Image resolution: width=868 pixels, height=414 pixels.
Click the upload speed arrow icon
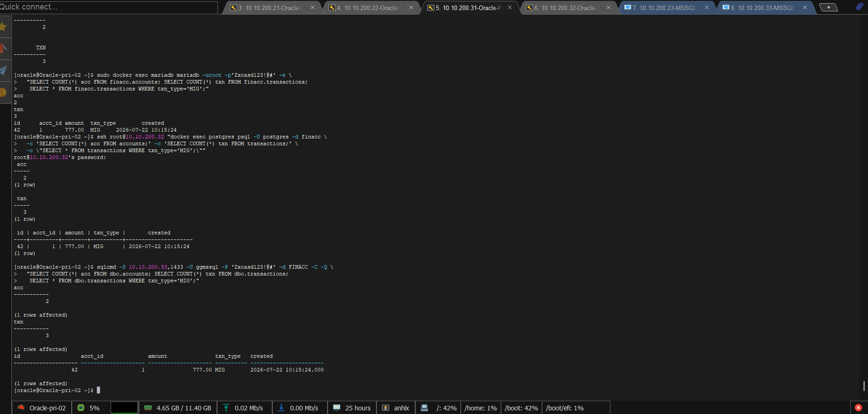pyautogui.click(x=226, y=408)
